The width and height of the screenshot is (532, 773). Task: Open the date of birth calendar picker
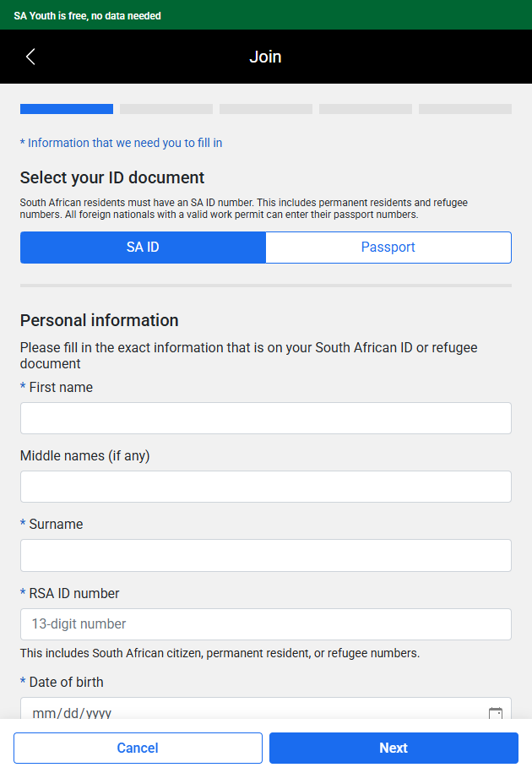click(496, 713)
